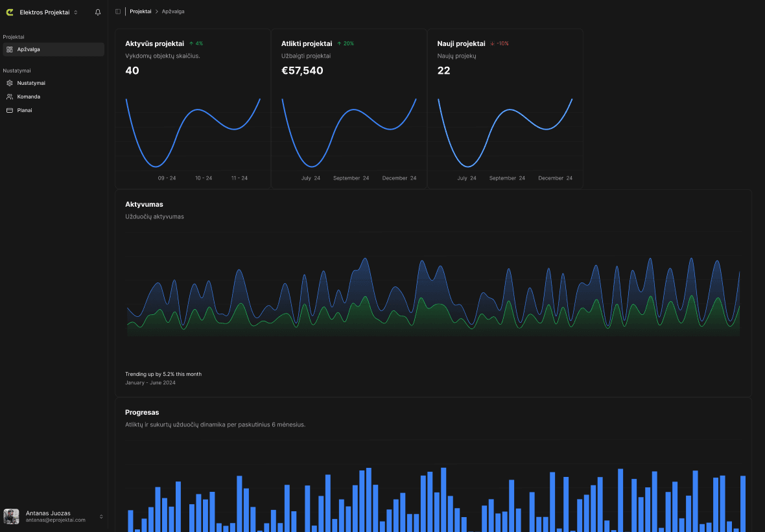This screenshot has height=532, width=765.
Task: Click the notification bell icon
Action: (98, 12)
